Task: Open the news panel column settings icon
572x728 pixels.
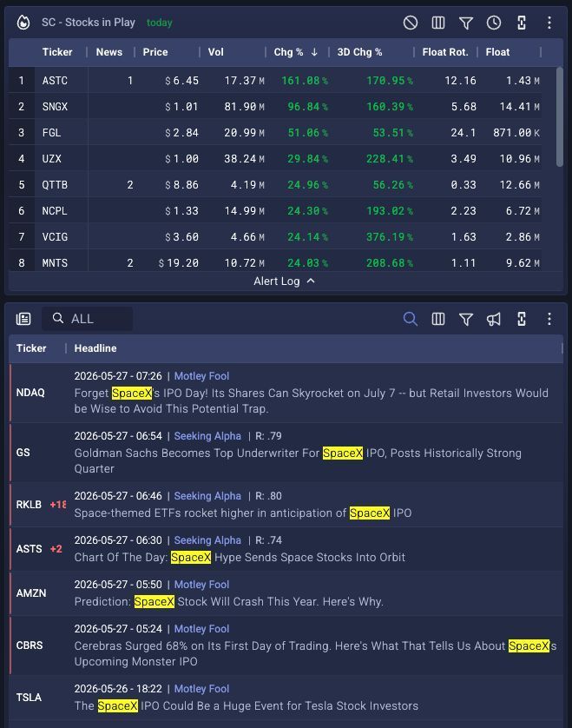Action: [438, 319]
